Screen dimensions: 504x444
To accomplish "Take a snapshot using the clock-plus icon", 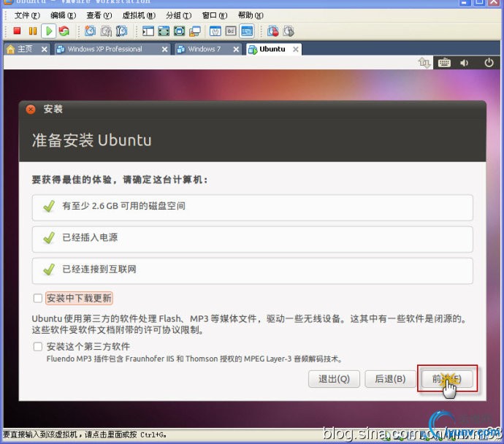I will (x=90, y=31).
